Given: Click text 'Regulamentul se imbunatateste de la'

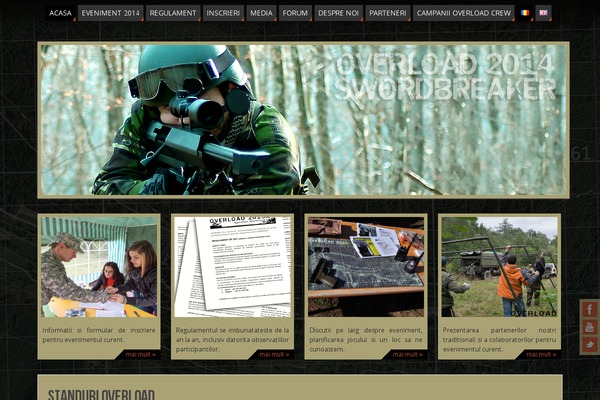Looking at the screenshot, I should pyautogui.click(x=233, y=330).
